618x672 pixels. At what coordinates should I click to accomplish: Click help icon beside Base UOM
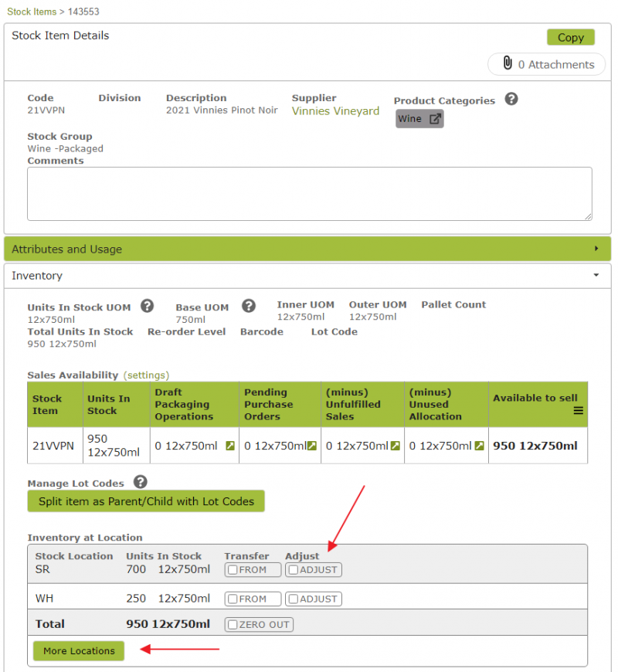tap(248, 306)
